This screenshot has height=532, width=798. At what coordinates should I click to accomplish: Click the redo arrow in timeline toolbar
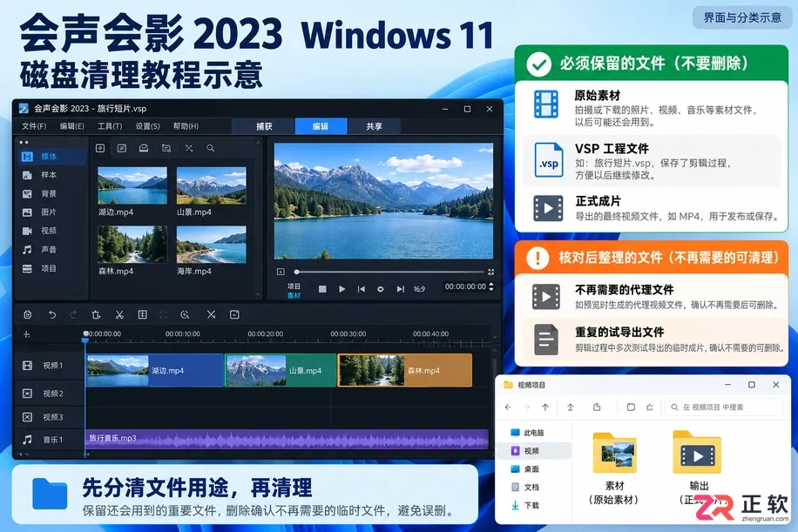[x=73, y=315]
